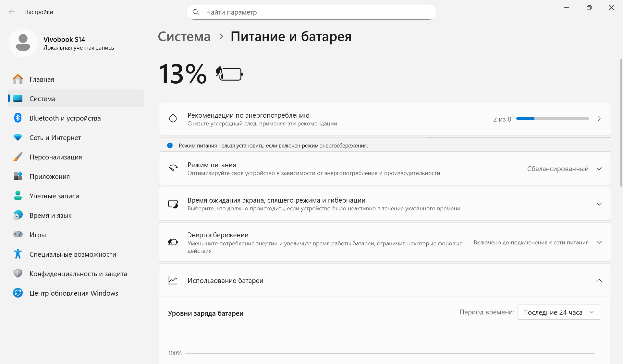Restore down the Settings window
This screenshot has height=364, width=623.
click(x=589, y=8)
